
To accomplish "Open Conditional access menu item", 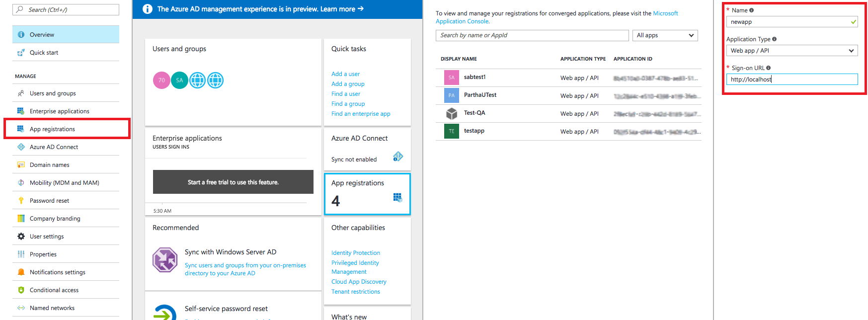I will [66, 290].
